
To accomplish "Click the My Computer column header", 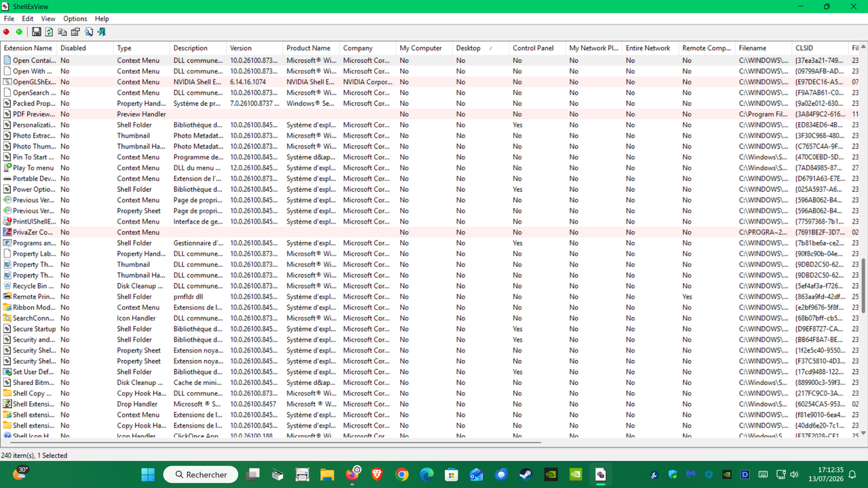I will click(425, 48).
